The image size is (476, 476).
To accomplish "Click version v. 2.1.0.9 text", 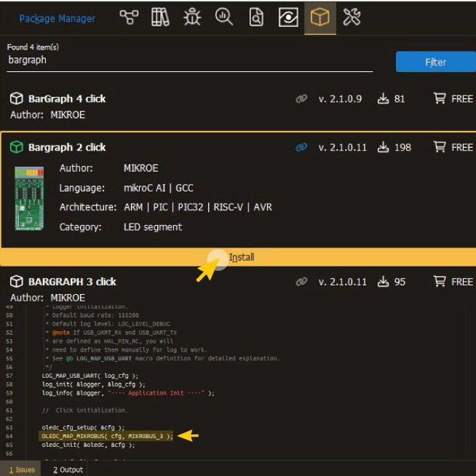I will pyautogui.click(x=340, y=99).
